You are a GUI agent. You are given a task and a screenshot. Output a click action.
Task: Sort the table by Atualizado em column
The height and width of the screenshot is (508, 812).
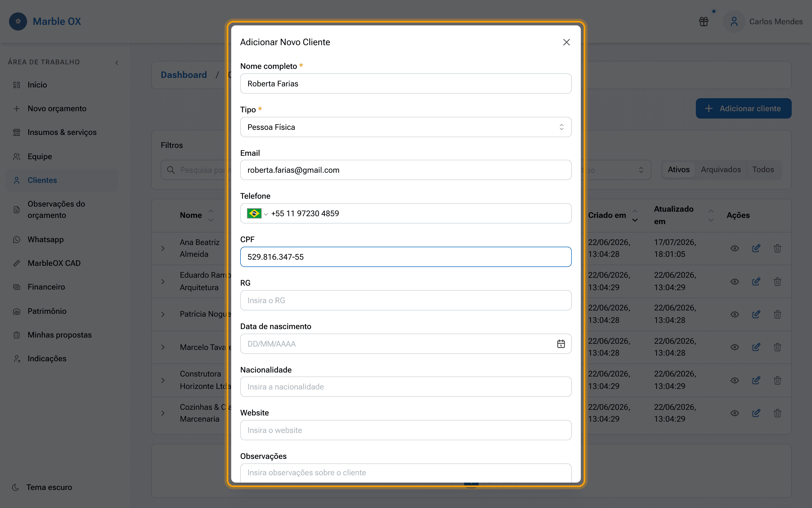711,215
